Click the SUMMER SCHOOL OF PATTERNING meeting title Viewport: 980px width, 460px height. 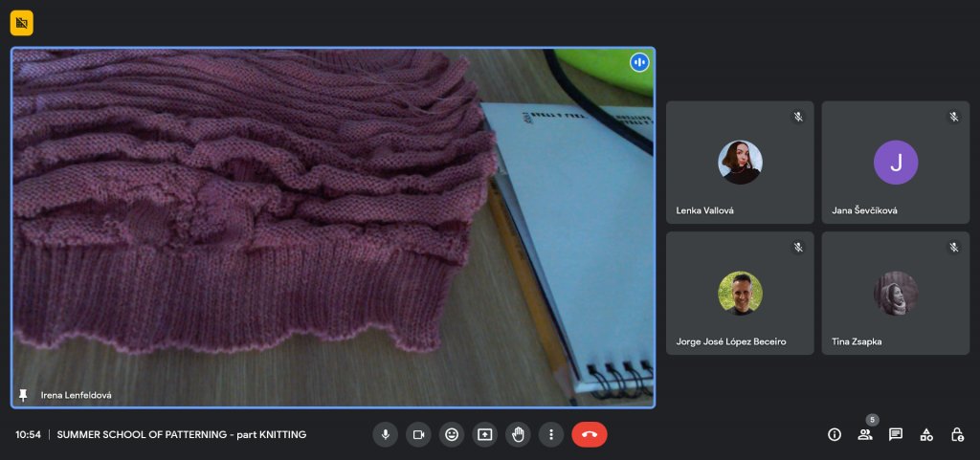(182, 434)
